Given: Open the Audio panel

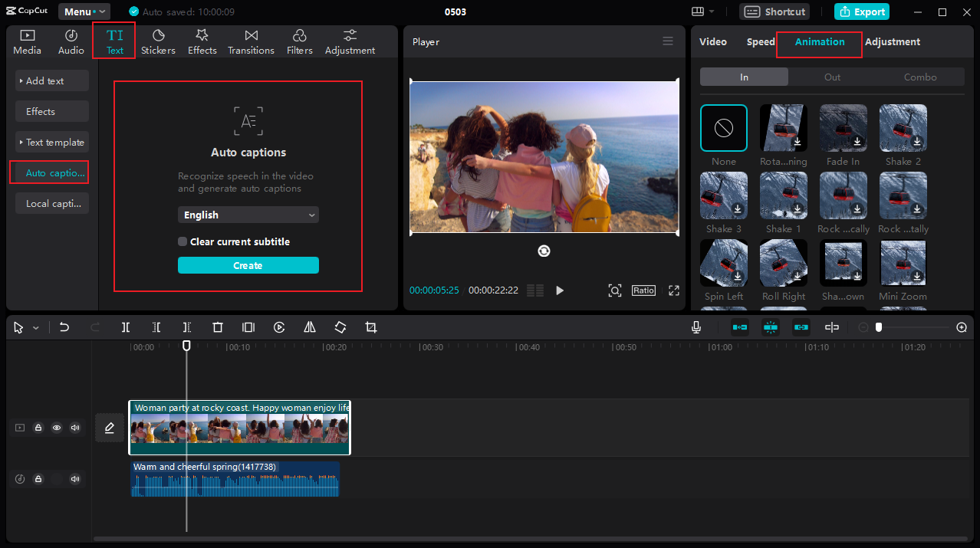Looking at the screenshot, I should pyautogui.click(x=71, y=41).
